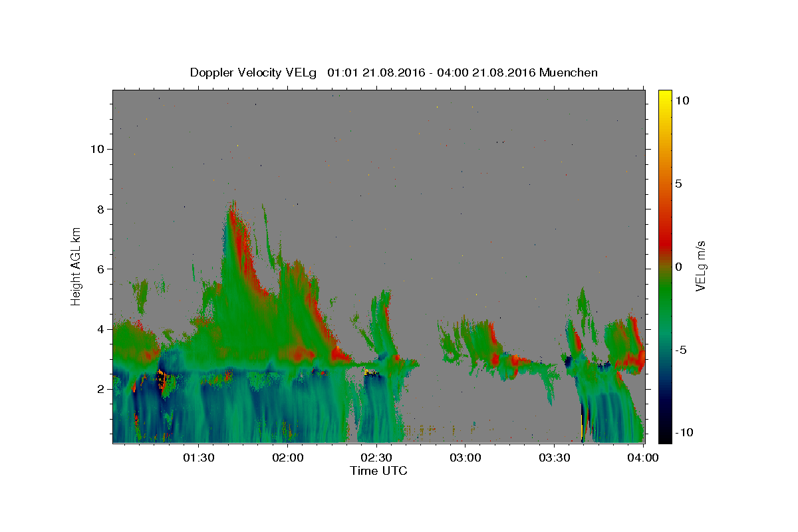Click the 03:00 time tick label

coord(465,458)
